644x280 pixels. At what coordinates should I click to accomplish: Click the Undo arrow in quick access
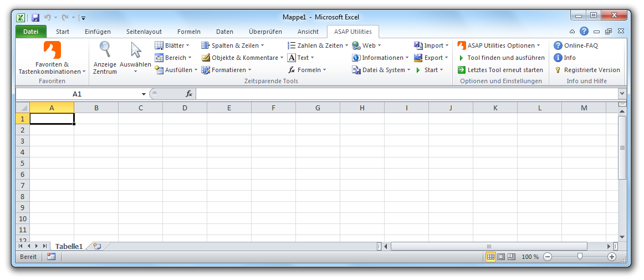[x=47, y=17]
